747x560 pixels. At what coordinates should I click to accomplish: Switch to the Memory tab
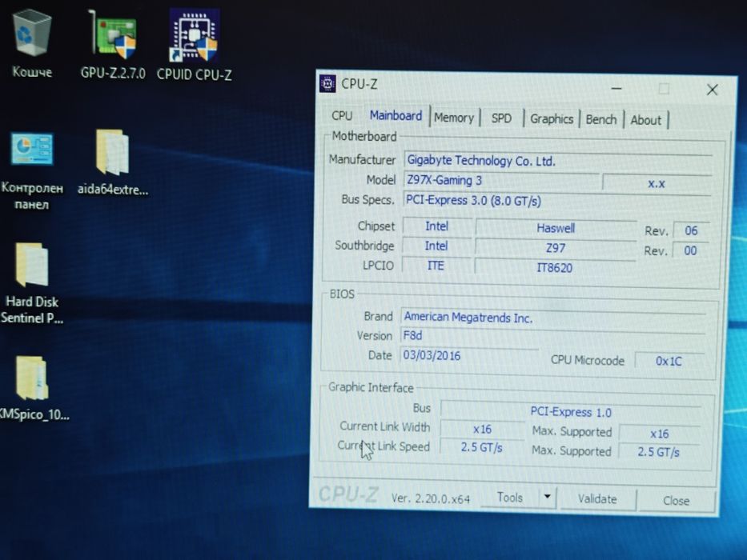click(453, 118)
